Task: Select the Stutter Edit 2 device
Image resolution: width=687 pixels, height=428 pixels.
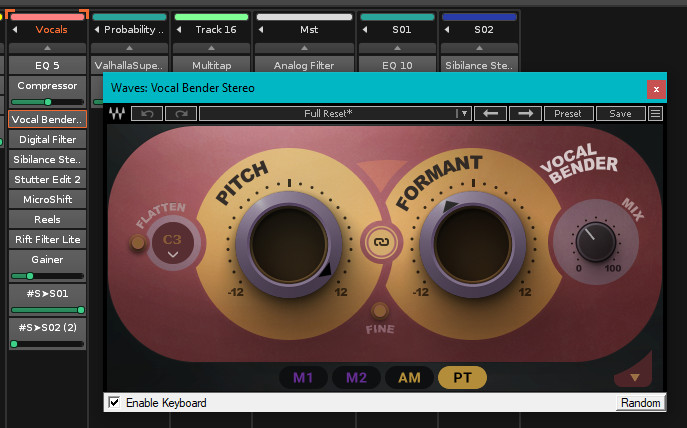Action: click(47, 180)
